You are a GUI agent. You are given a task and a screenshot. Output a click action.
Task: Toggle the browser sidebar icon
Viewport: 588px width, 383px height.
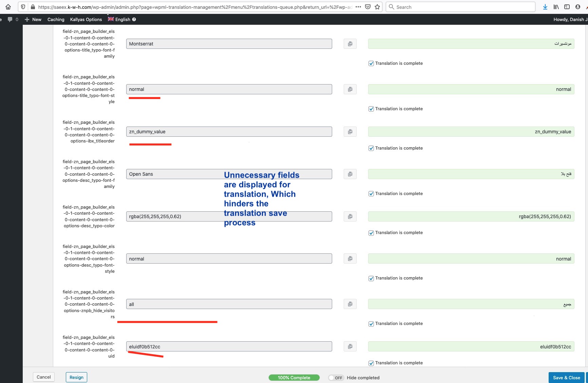(x=567, y=7)
